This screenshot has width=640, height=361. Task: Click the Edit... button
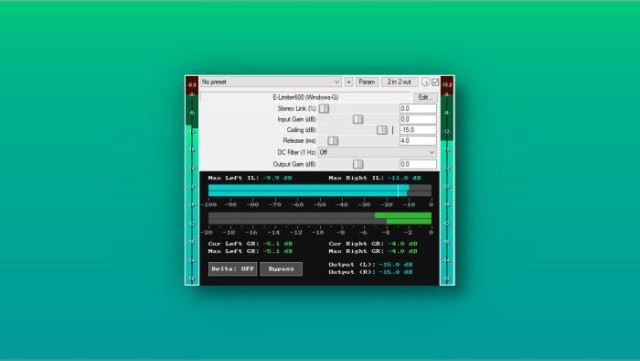click(425, 97)
